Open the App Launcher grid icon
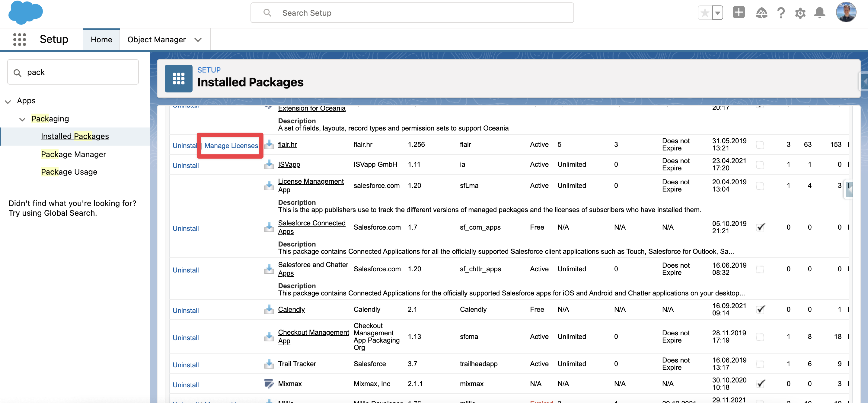The height and width of the screenshot is (403, 868). pos(19,40)
